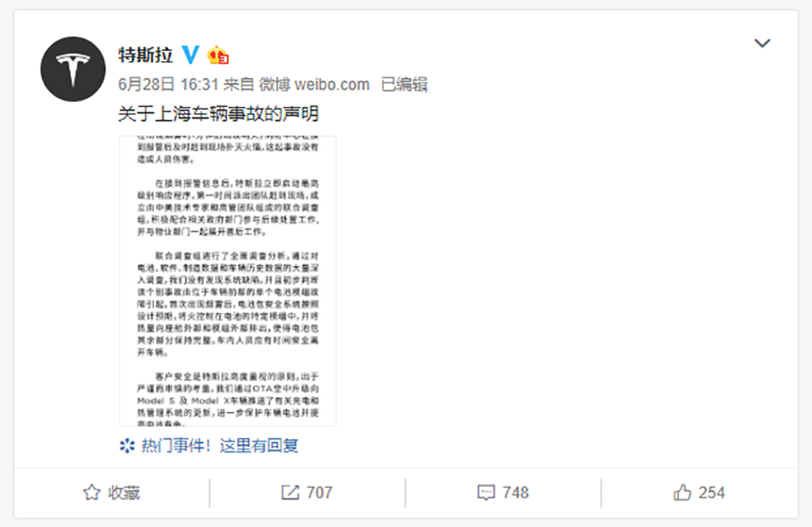Click the 748 comment count
The image size is (812, 527).
[x=515, y=492]
